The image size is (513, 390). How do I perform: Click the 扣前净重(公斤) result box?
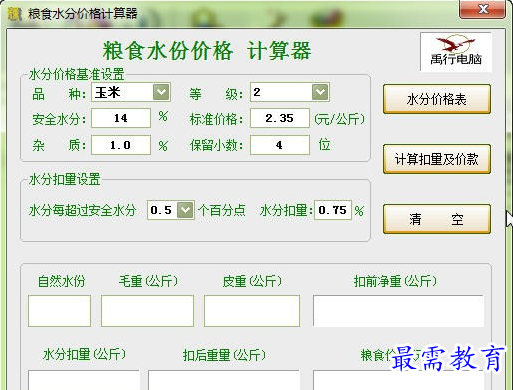click(x=398, y=311)
